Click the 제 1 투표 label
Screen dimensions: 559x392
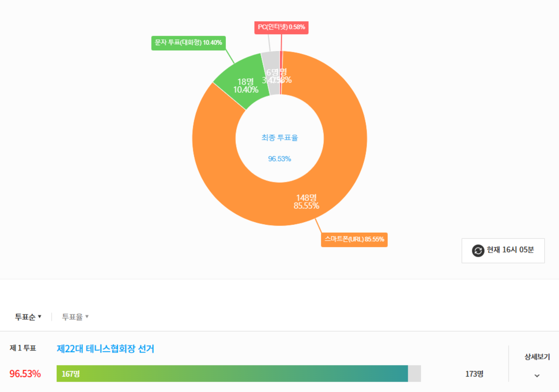point(23,348)
